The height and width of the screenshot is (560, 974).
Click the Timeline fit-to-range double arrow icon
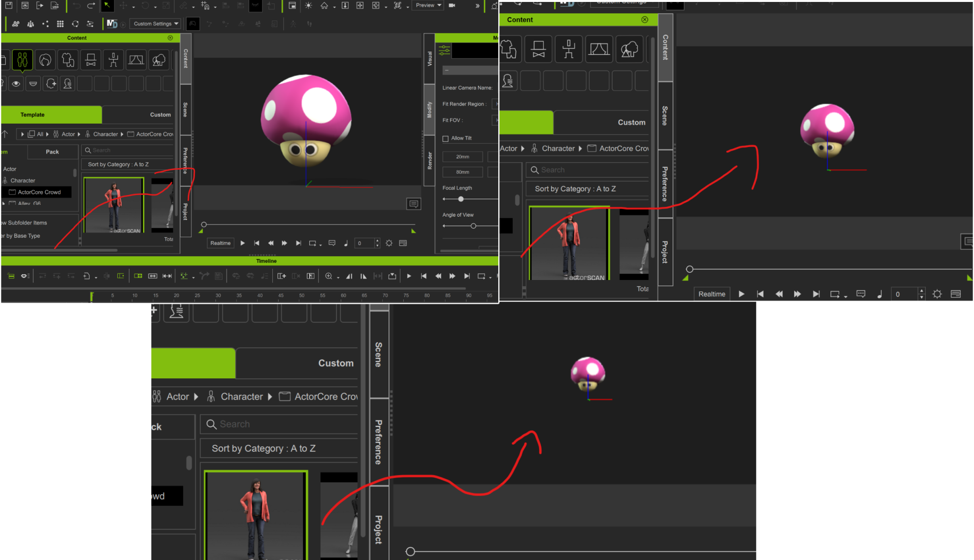[x=167, y=276]
